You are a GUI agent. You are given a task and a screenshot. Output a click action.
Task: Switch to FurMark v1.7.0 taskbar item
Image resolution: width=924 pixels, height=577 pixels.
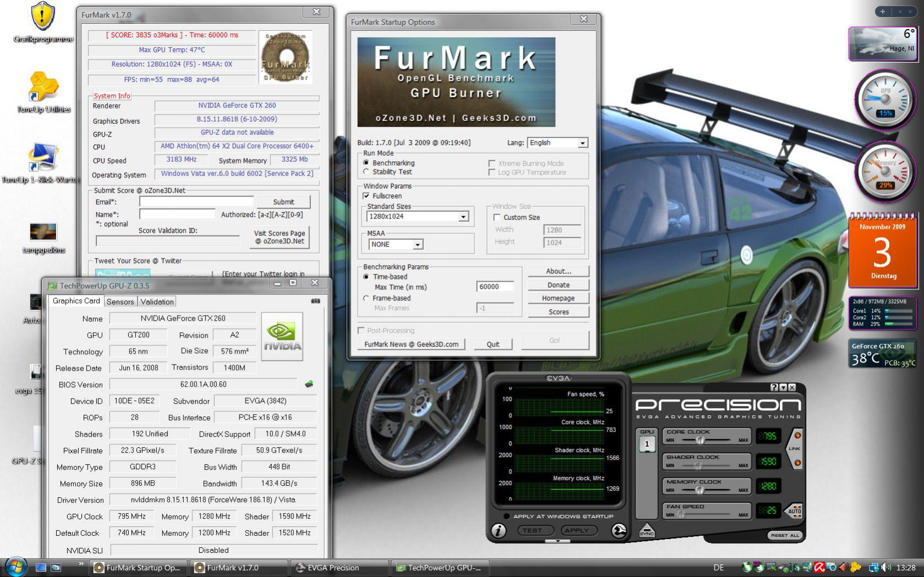(x=239, y=568)
